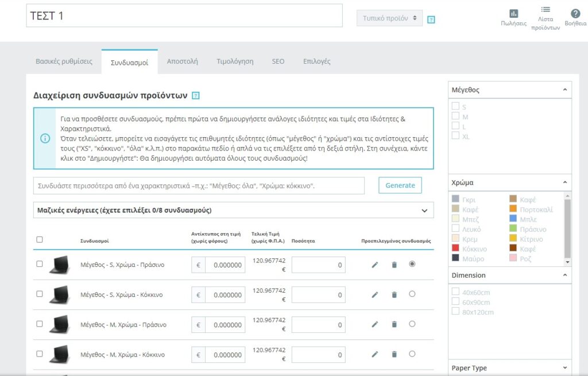This screenshot has height=376, width=588.
Task: Collapse the Χρώμα attribute section
Action: pos(564,183)
